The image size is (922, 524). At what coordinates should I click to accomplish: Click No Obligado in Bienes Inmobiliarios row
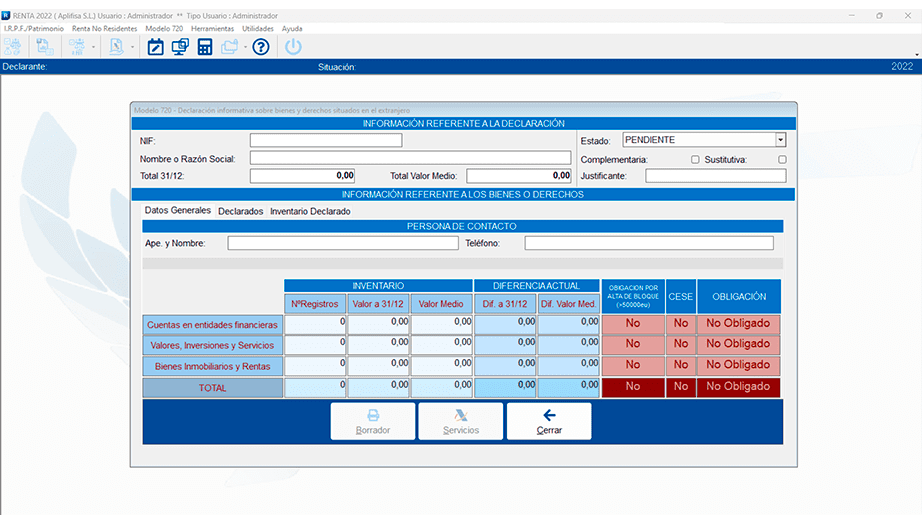[x=738, y=366]
